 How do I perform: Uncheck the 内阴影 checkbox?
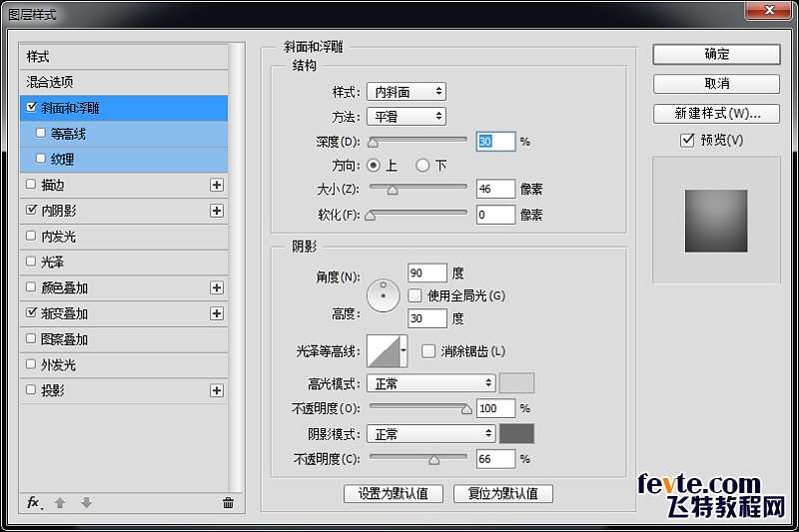[x=32, y=210]
